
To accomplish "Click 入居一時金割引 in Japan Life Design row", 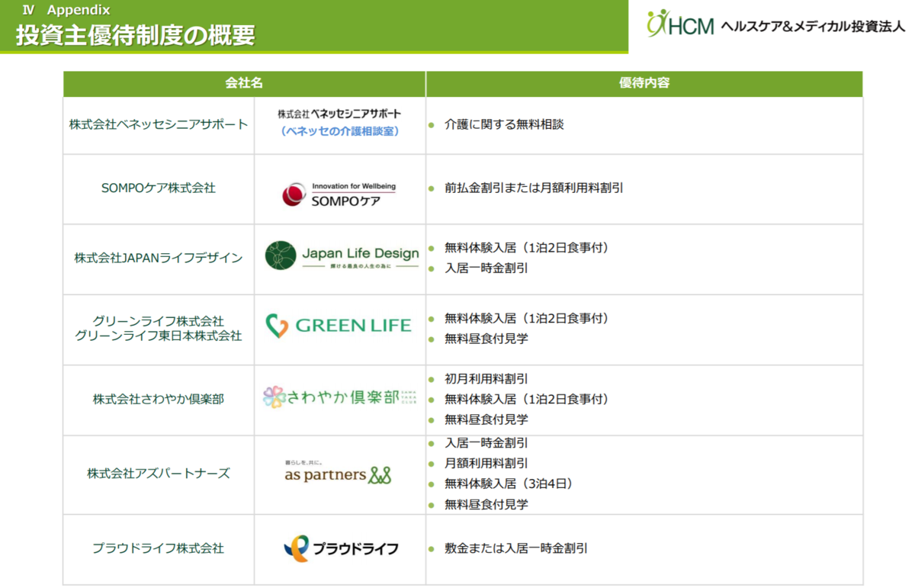I will click(486, 268).
